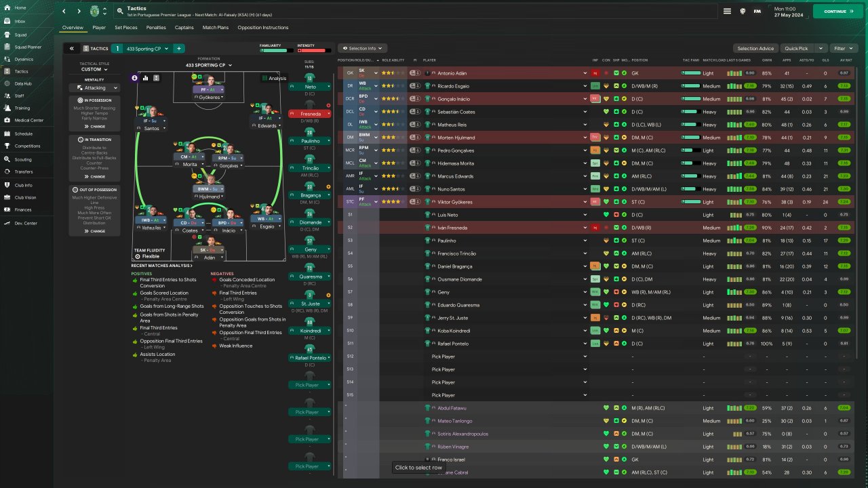Add a new tactic with plus button
868x488 pixels.
click(x=178, y=49)
